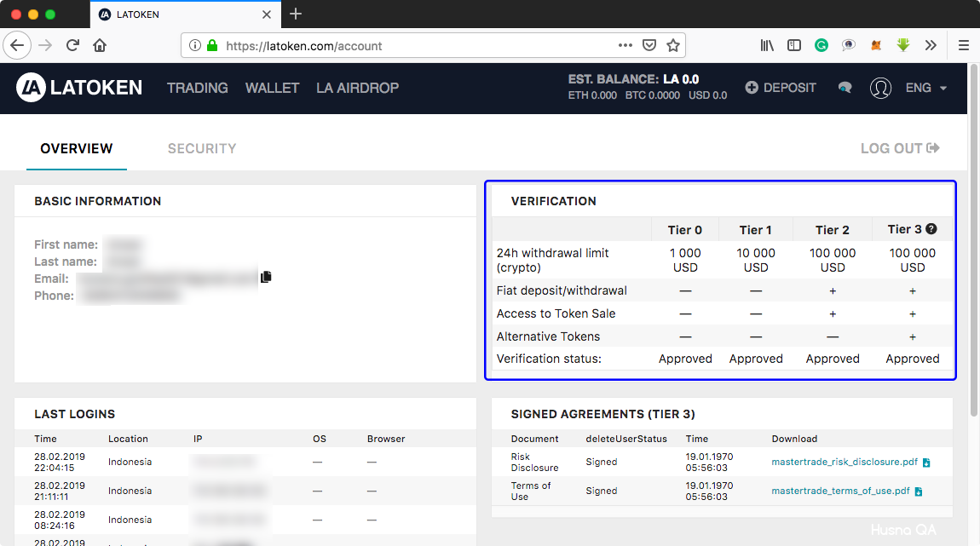Click the VERIFICATION panel heading

tap(554, 201)
